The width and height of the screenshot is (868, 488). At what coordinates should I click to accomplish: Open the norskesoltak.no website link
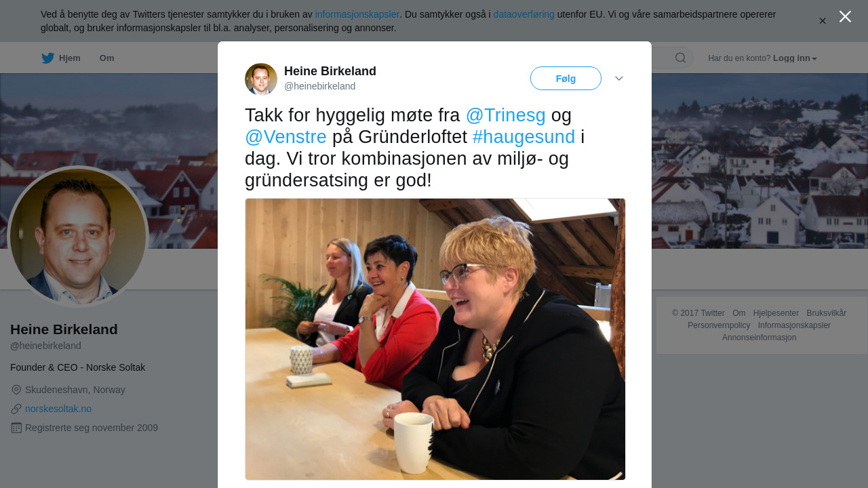[58, 409]
